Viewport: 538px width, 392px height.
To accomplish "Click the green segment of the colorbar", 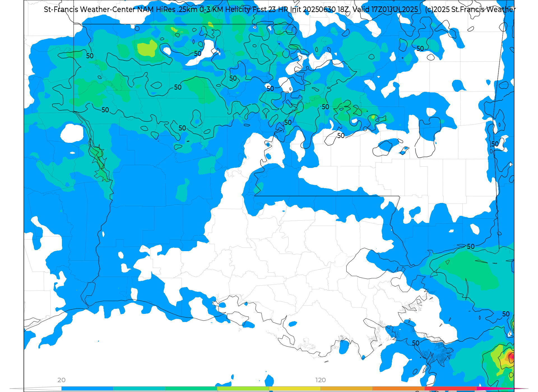I will click(191, 389).
